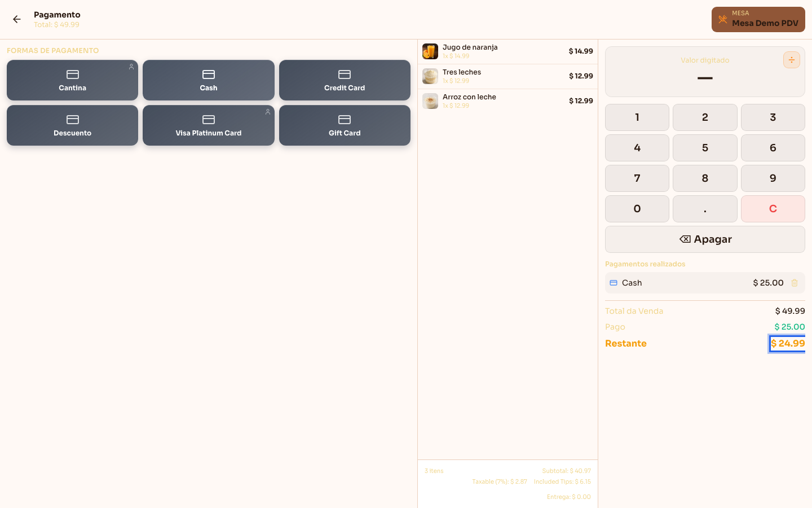This screenshot has height=508, width=812.
Task: Tap keypad digit 1
Action: click(x=637, y=117)
